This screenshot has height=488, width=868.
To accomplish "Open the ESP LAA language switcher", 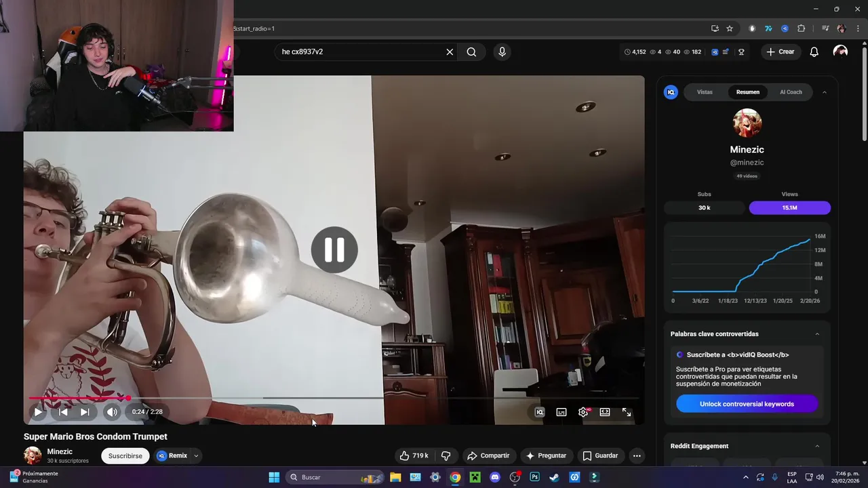I will 792,477.
